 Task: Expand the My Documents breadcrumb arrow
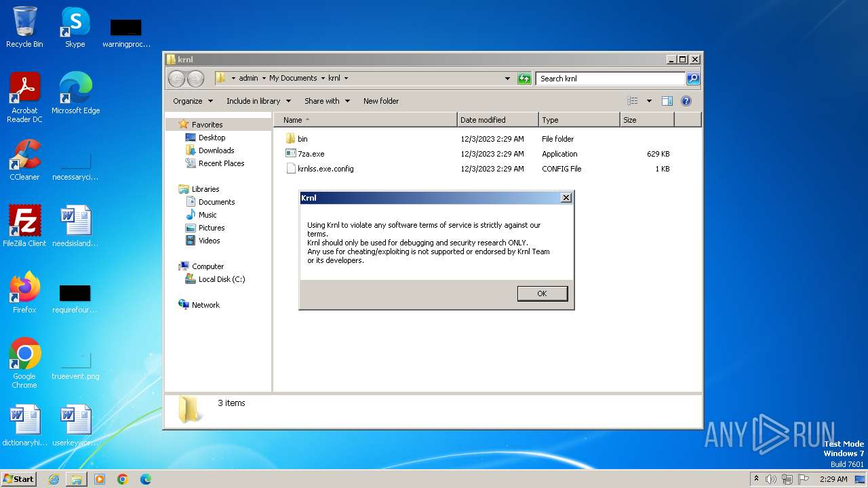click(323, 79)
